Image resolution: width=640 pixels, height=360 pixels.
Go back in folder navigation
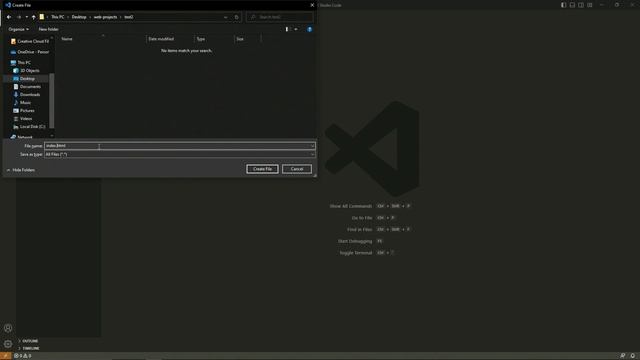(9, 17)
